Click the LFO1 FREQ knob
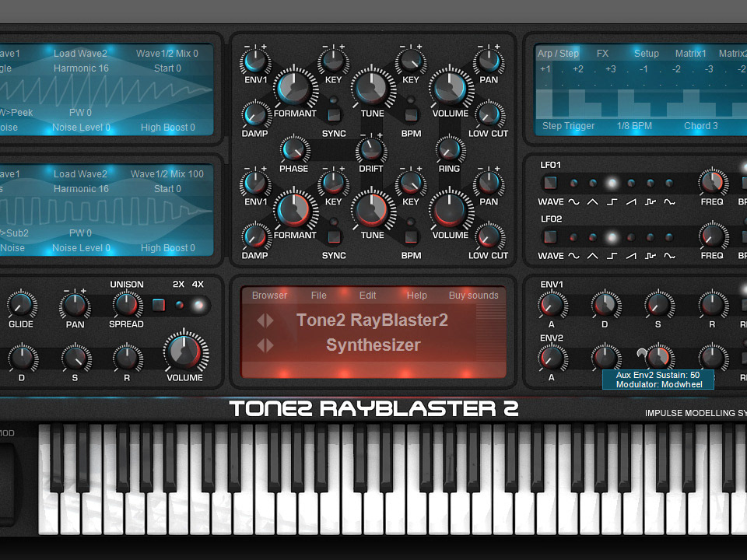Viewport: 747px width, 560px height. click(713, 182)
